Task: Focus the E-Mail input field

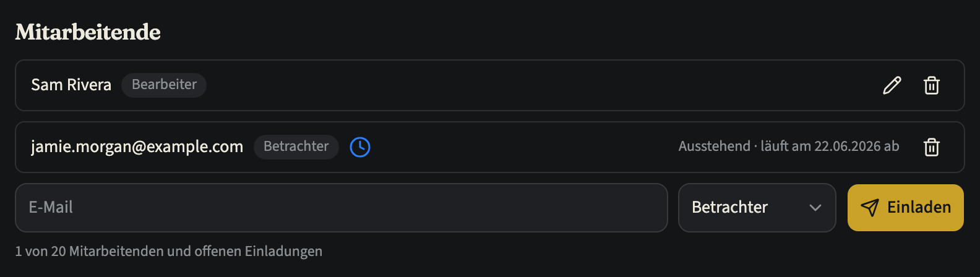Action: coord(342,208)
